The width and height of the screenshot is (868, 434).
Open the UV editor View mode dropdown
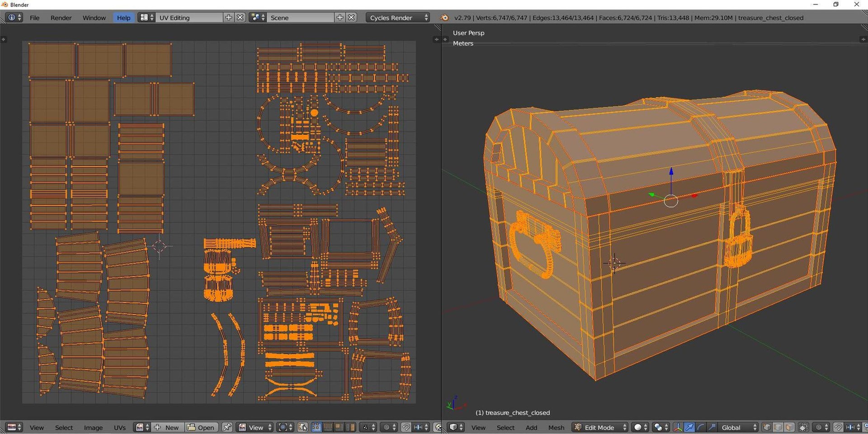(x=255, y=427)
